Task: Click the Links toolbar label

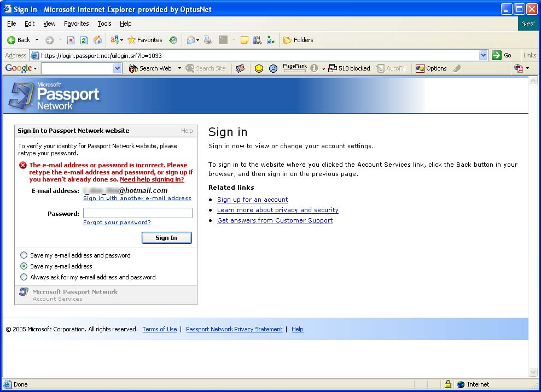Action: click(x=530, y=55)
